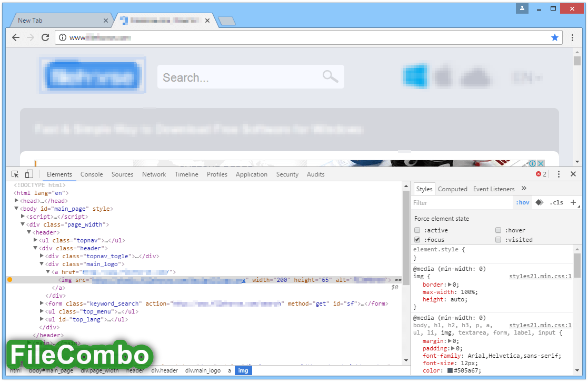Toggle the .cls class editor button
Screen dimensions: 588x382
tap(556, 203)
